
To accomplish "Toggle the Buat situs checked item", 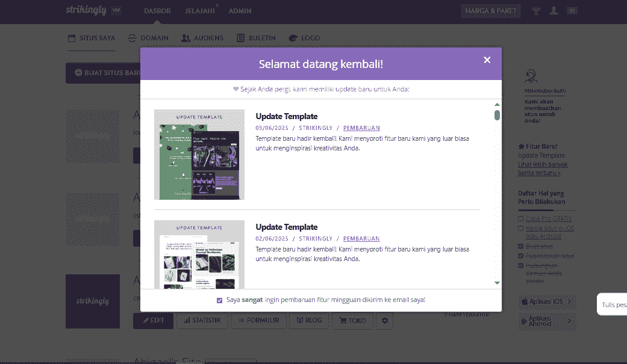I will point(520,246).
